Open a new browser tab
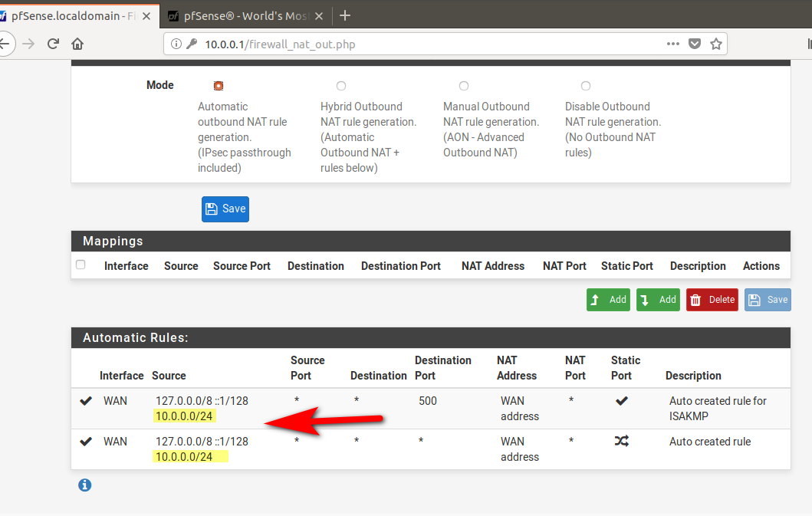Viewport: 812px width, 516px height. coord(345,16)
